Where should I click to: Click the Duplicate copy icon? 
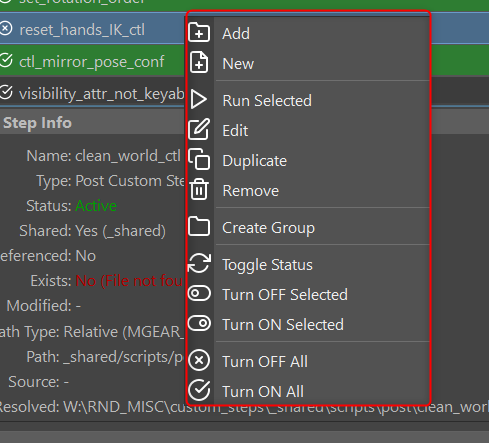tap(199, 159)
